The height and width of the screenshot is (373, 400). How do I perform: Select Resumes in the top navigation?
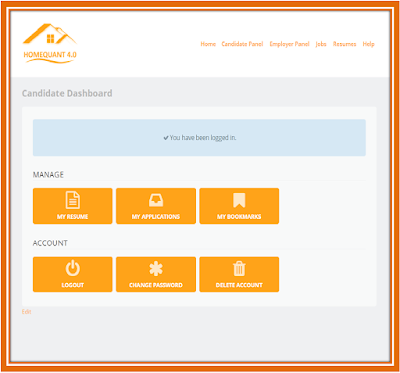tap(345, 44)
